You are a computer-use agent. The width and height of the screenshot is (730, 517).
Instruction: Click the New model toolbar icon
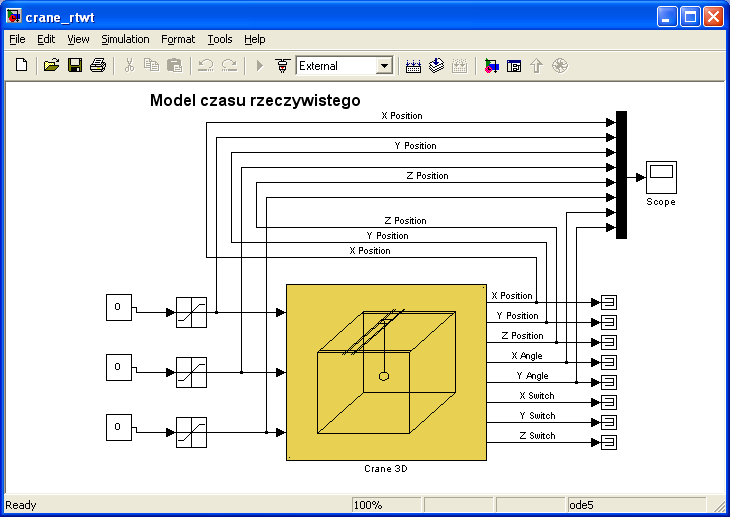pyautogui.click(x=21, y=65)
